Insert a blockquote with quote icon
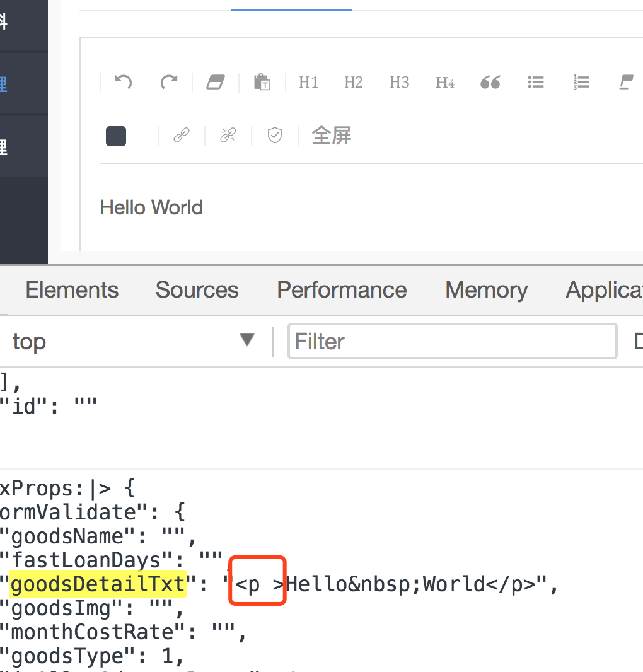Viewport: 643px width, 672px height. tap(490, 83)
